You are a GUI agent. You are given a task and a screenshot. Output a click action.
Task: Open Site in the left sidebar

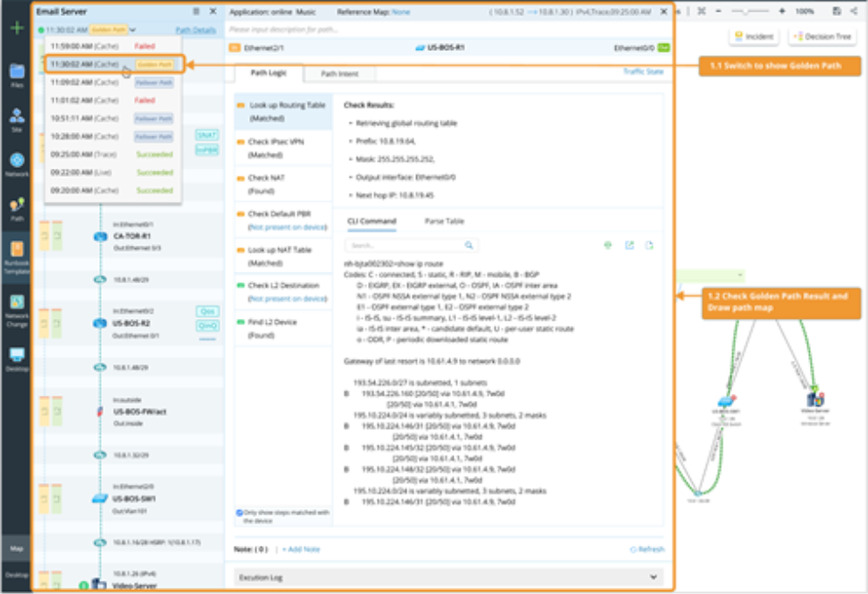pos(17,120)
